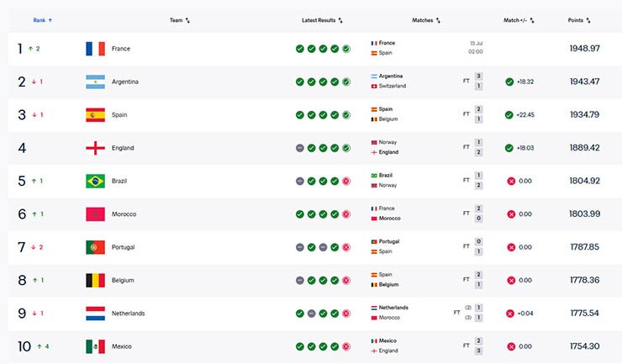Click Argentina's points value 1943.47
Image resolution: width=622 pixels, height=364 pixels.
(x=585, y=82)
